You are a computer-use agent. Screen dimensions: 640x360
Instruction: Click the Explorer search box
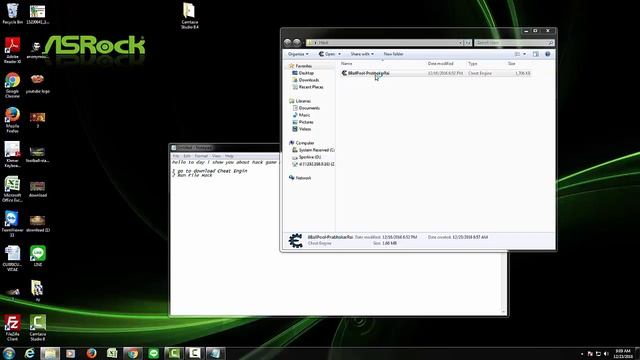514,42
